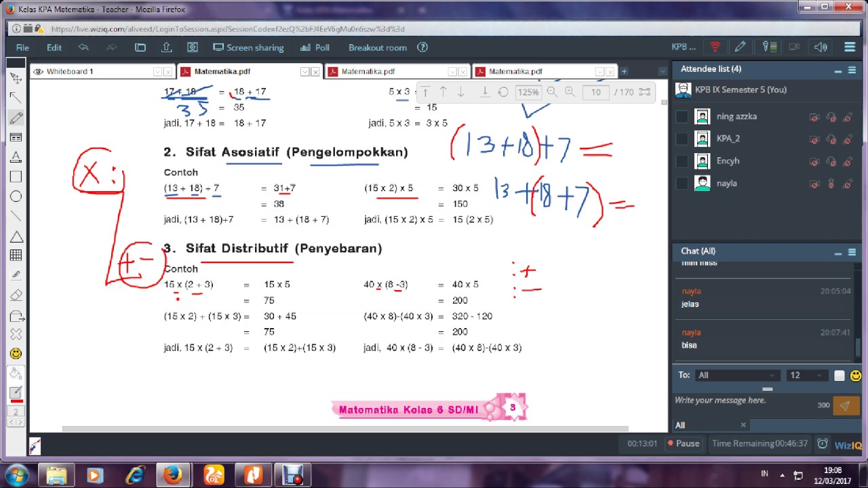Toggle nayla's microphone permission
The height and width of the screenshot is (488, 868).
click(831, 184)
